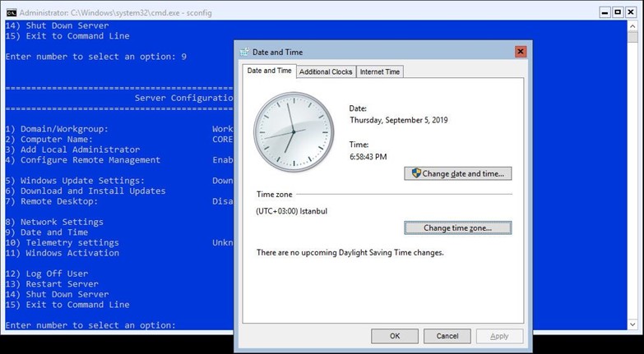Viewport: 644px width, 354px height.
Task: Click the console scrollbar down arrow
Action: [x=633, y=324]
